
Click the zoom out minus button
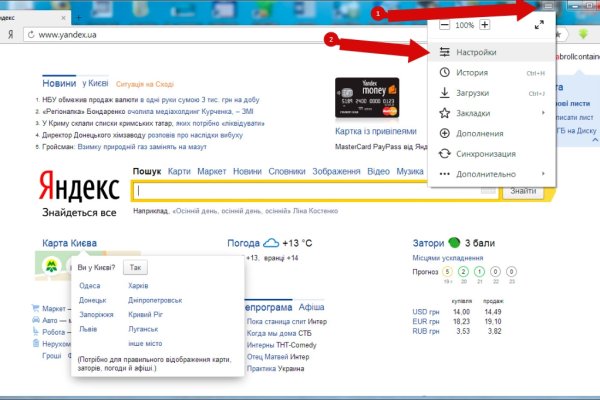coord(444,25)
